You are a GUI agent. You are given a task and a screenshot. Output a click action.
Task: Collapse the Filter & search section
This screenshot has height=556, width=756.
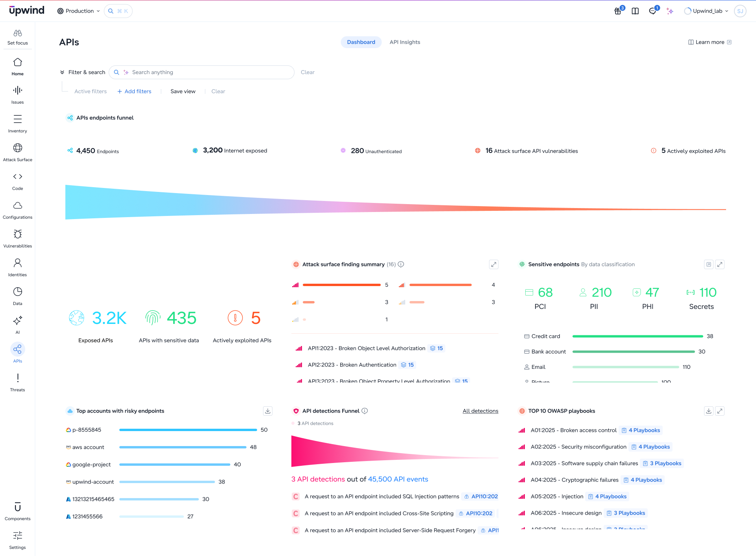coord(62,72)
